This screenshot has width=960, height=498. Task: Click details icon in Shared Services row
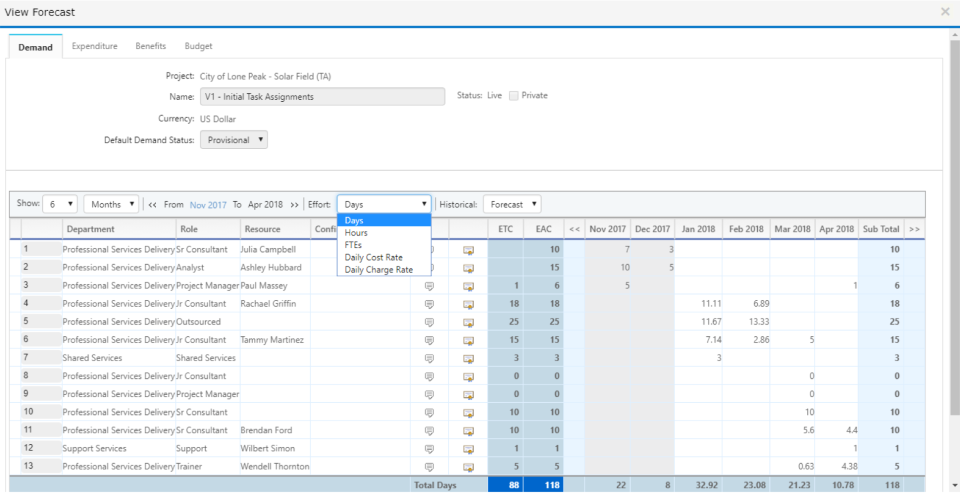(x=468, y=358)
